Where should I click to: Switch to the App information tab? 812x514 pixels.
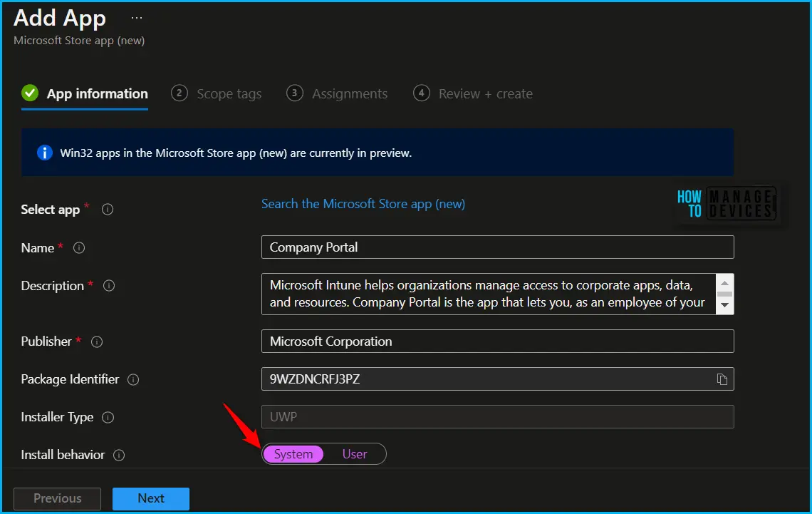click(x=85, y=94)
